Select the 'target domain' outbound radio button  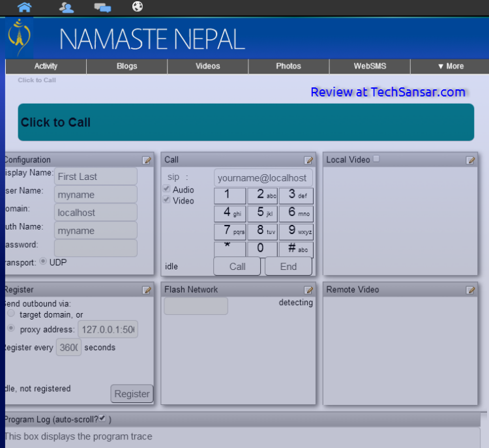(11, 313)
